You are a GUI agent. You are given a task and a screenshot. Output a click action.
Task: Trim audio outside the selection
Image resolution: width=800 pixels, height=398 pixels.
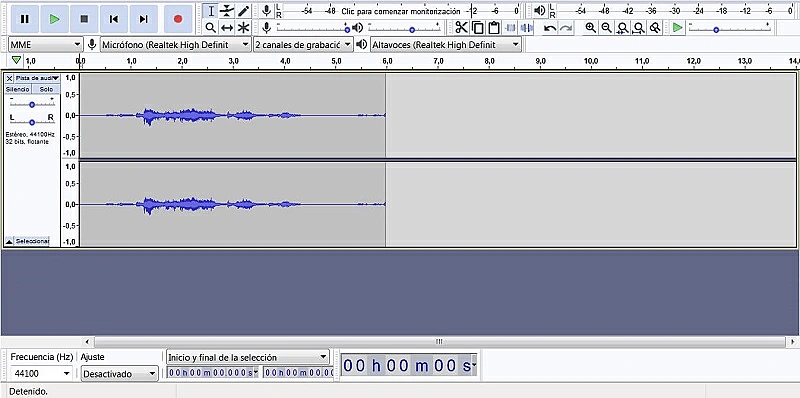[x=510, y=28]
